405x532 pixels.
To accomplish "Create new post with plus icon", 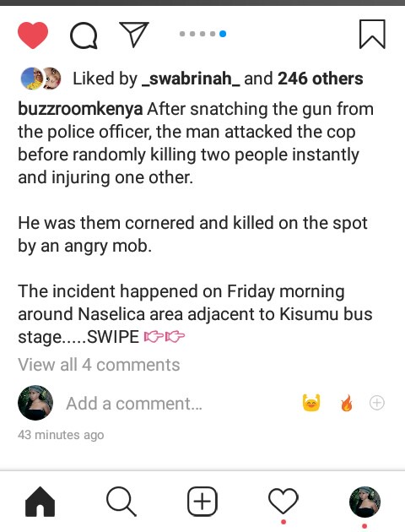I will (202, 501).
